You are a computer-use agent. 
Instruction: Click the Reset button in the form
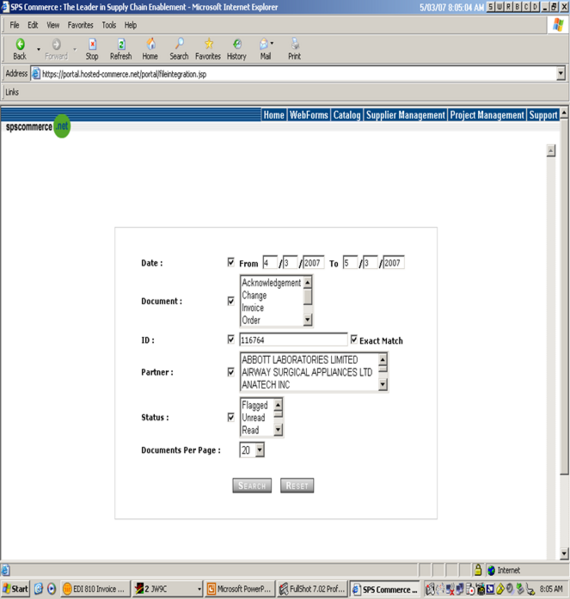[x=297, y=486]
